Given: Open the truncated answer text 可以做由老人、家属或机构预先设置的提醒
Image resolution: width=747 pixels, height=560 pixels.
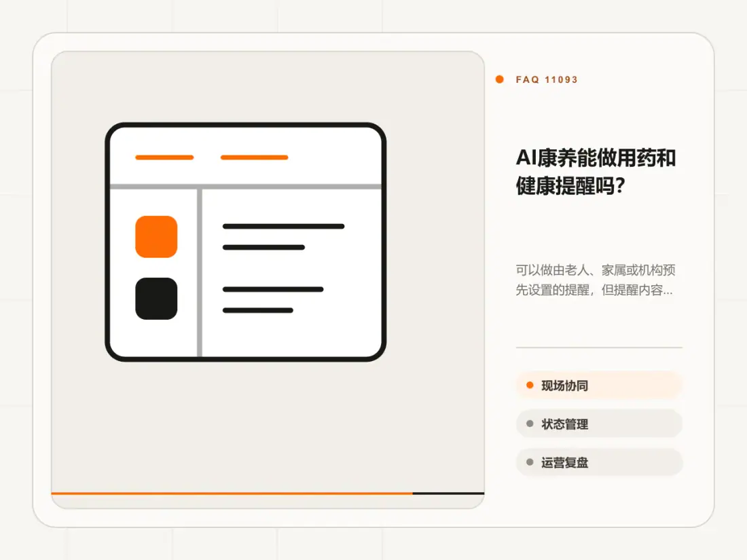Looking at the screenshot, I should tap(595, 280).
